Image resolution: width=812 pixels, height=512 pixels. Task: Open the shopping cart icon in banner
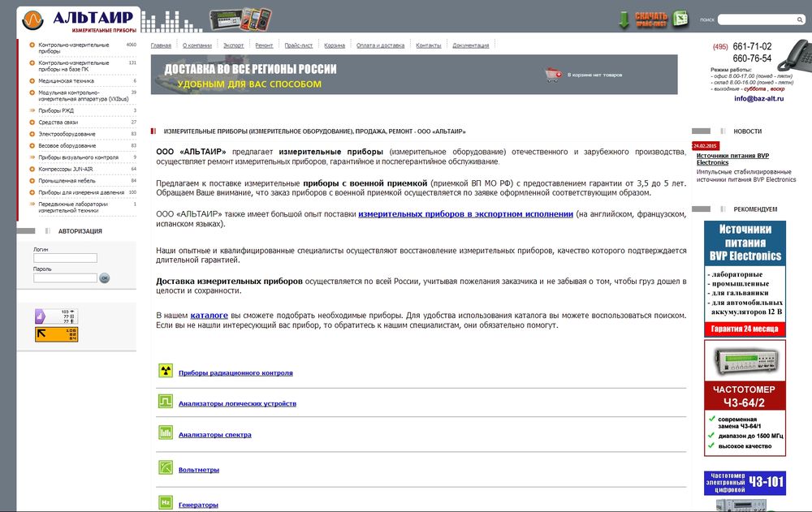(x=553, y=75)
